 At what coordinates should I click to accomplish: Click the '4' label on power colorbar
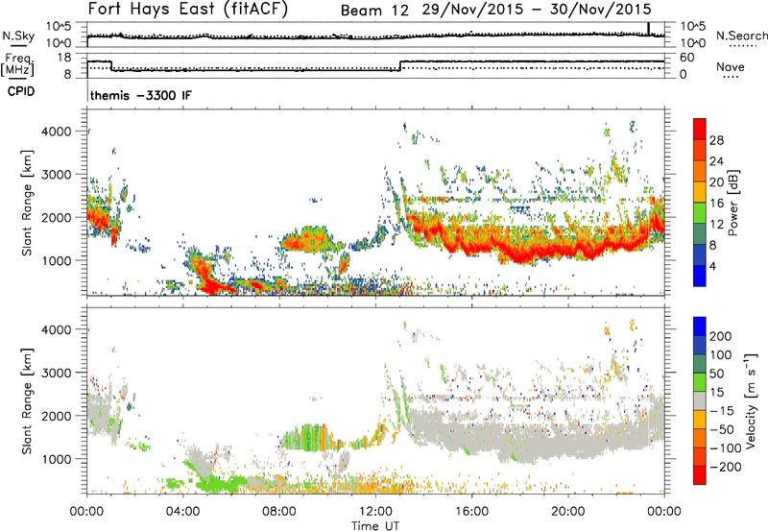(712, 266)
